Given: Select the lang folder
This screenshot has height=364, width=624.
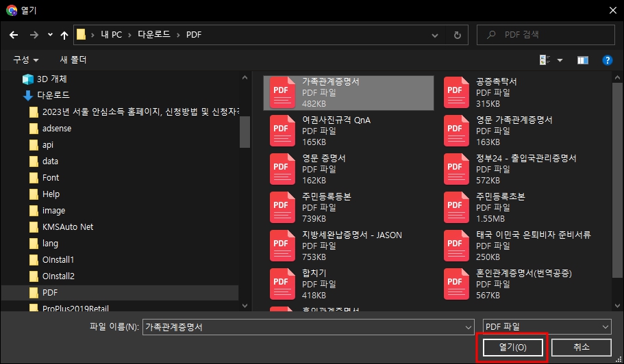Looking at the screenshot, I should (x=50, y=243).
